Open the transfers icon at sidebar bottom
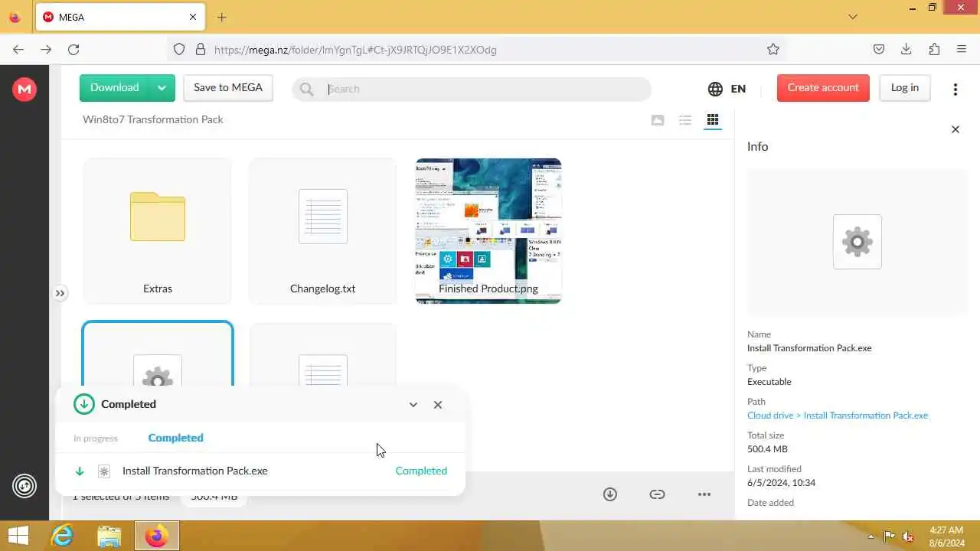Image resolution: width=980 pixels, height=551 pixels. pyautogui.click(x=24, y=485)
